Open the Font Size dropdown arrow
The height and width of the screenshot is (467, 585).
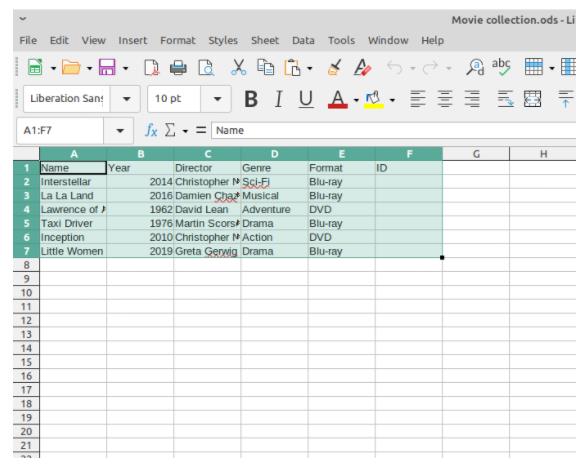pyautogui.click(x=217, y=99)
